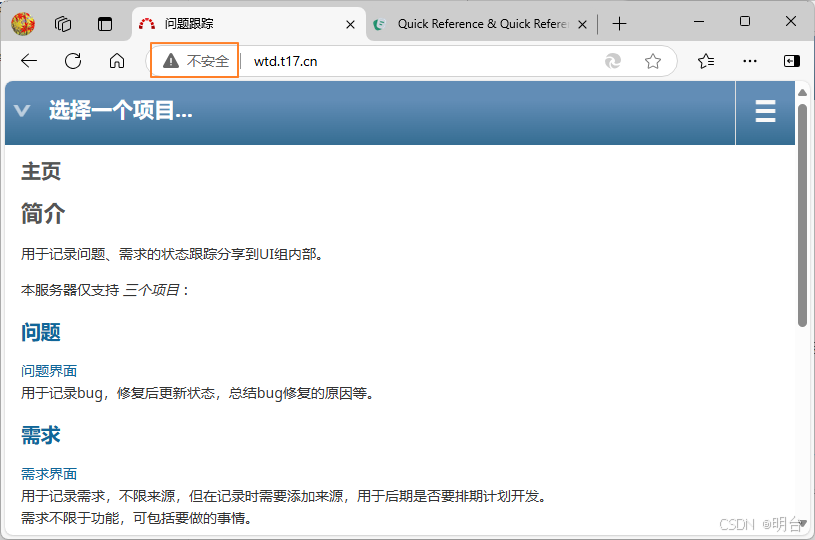
Task: Toggle the browser sidebar icon
Action: click(x=792, y=61)
